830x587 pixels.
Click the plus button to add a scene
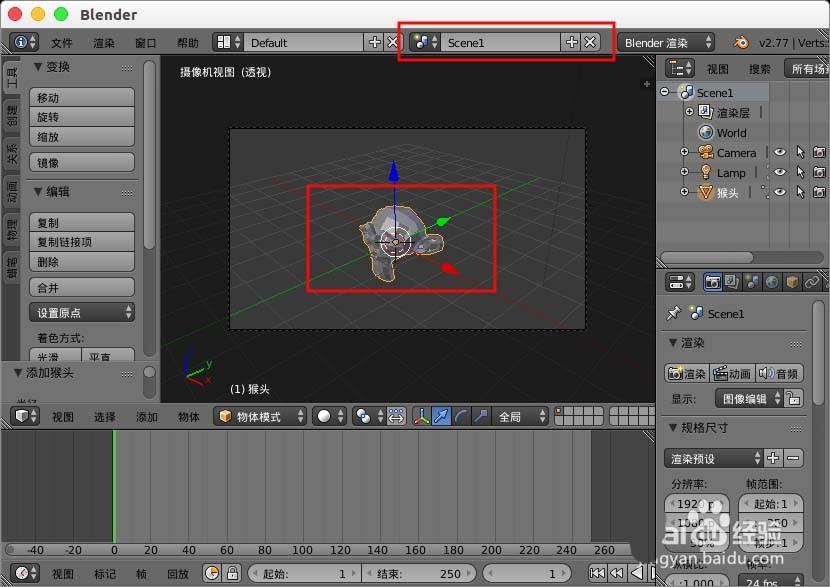click(x=571, y=42)
